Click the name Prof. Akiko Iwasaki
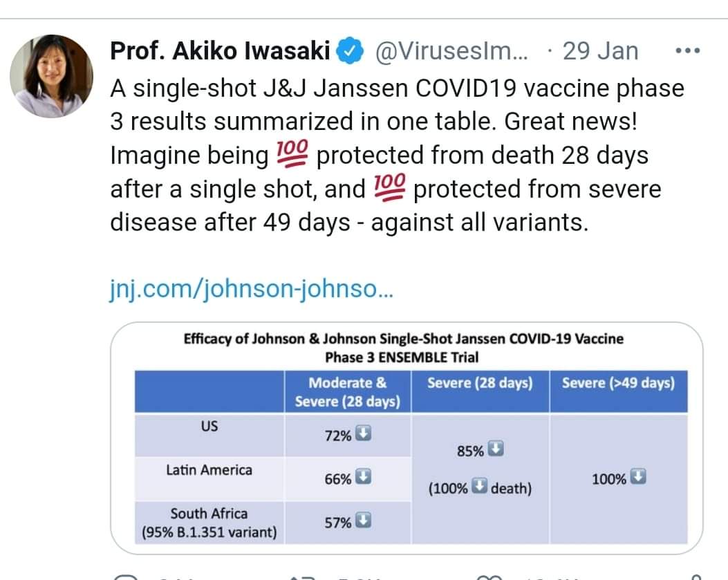 221,50
